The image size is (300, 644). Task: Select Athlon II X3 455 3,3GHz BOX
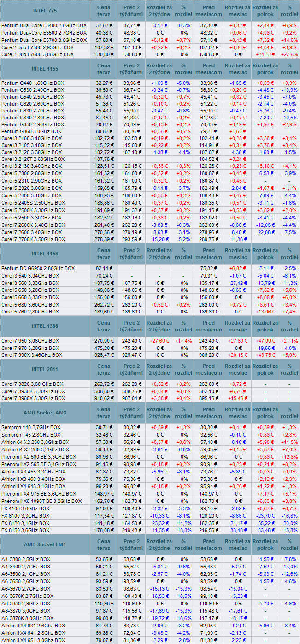coord(33,472)
